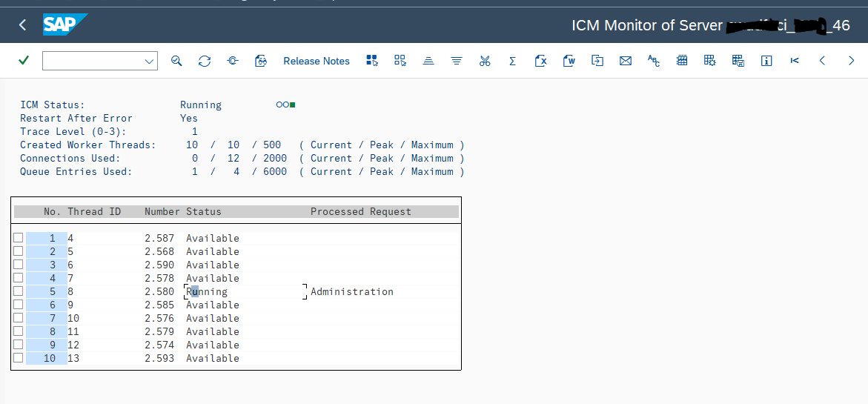Sort in ascending order
This screenshot has height=404, width=868.
(x=428, y=61)
